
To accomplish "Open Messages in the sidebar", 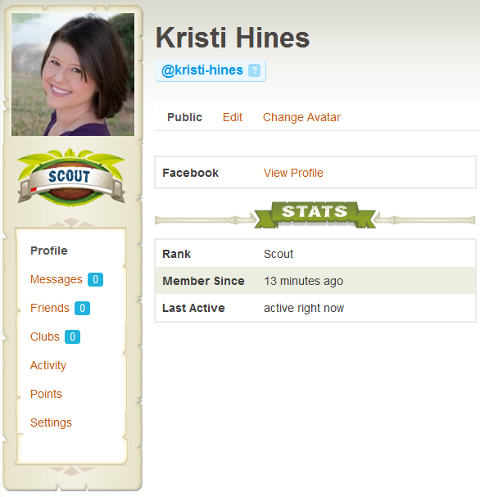I will point(56,279).
